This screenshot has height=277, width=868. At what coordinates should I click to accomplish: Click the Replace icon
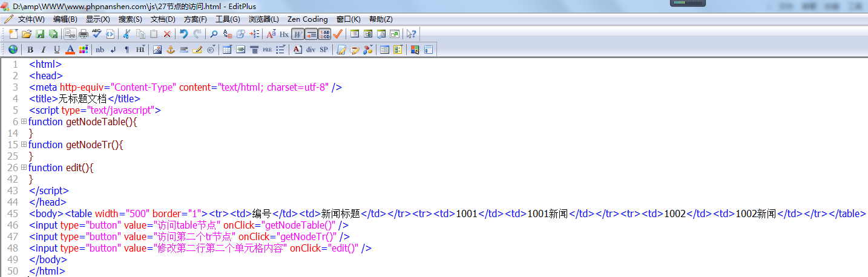click(228, 34)
